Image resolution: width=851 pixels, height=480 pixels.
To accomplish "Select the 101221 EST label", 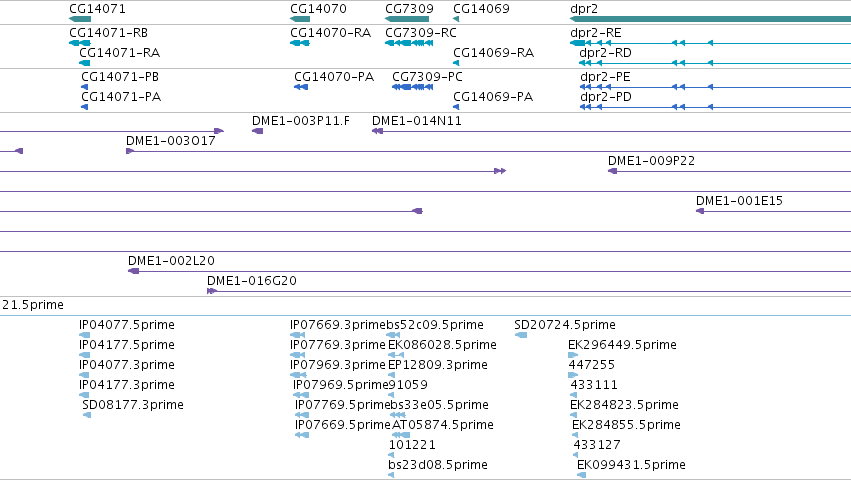I will (412, 445).
